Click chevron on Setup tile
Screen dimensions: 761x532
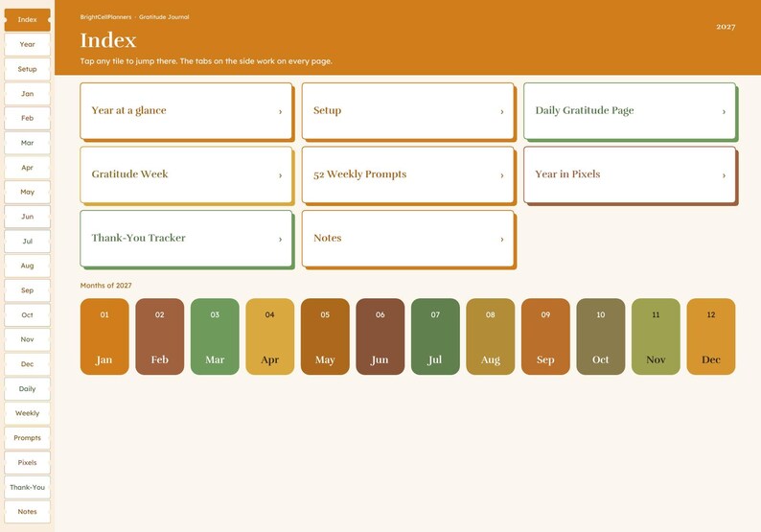tap(502, 111)
